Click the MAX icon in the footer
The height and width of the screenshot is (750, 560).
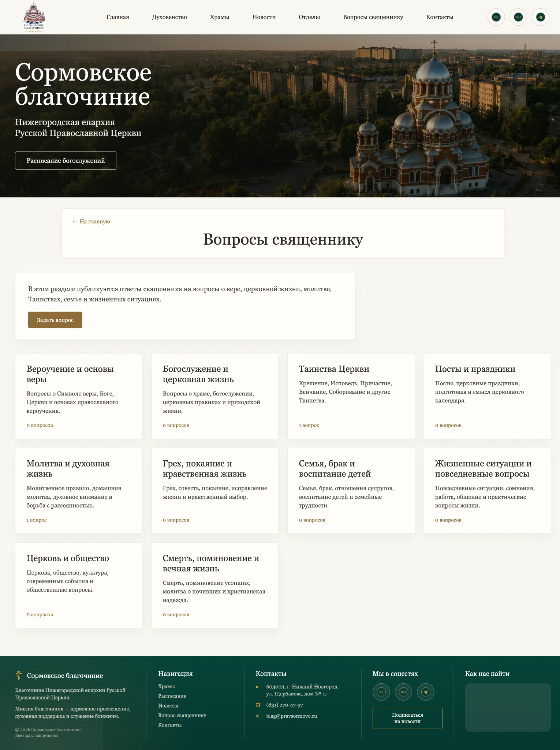coord(403,692)
